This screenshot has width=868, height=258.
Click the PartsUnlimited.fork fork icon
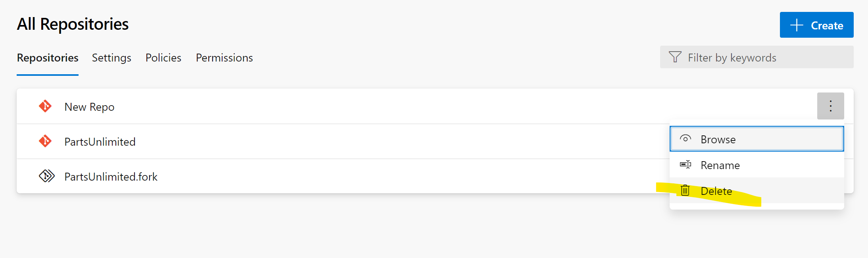coord(46,176)
